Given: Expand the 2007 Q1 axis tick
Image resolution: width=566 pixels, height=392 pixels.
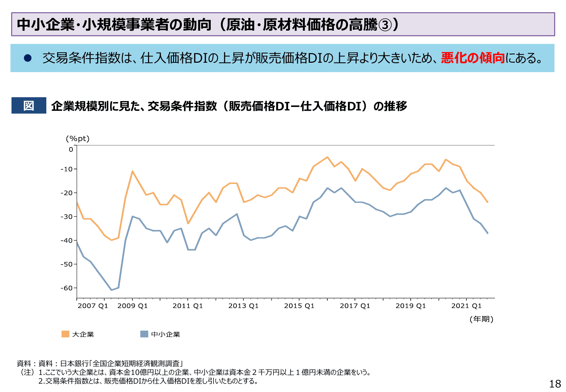Looking at the screenshot, I should pos(93,306).
